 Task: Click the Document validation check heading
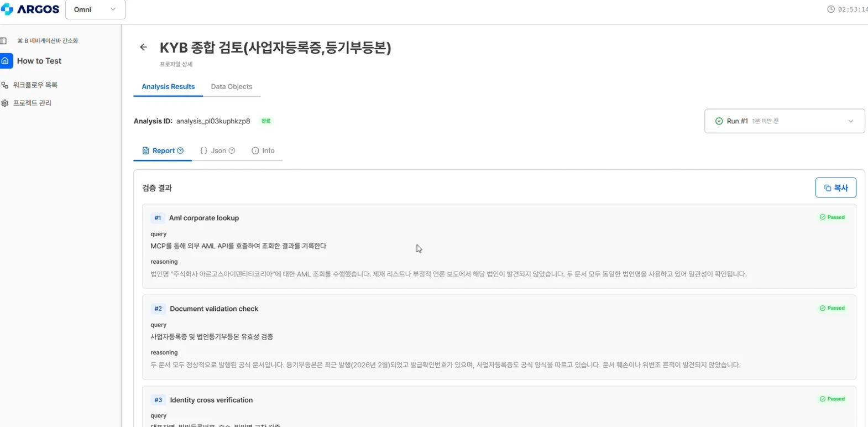click(214, 309)
